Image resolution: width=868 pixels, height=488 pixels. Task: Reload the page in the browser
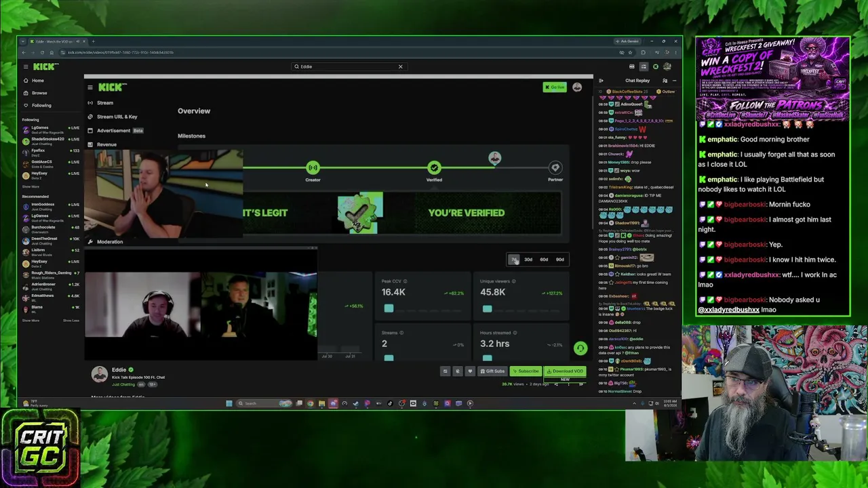42,52
